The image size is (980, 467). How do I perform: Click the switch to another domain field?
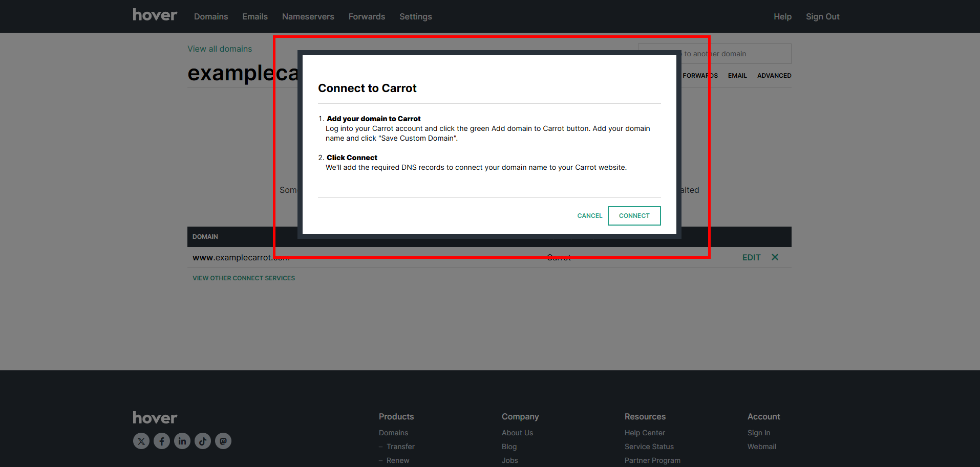pyautogui.click(x=715, y=54)
